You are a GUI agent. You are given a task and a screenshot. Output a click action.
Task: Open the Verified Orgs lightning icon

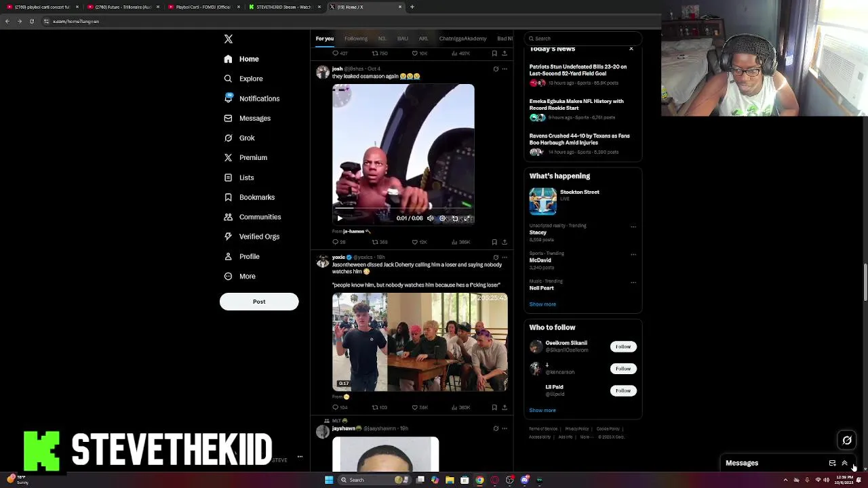click(x=228, y=237)
